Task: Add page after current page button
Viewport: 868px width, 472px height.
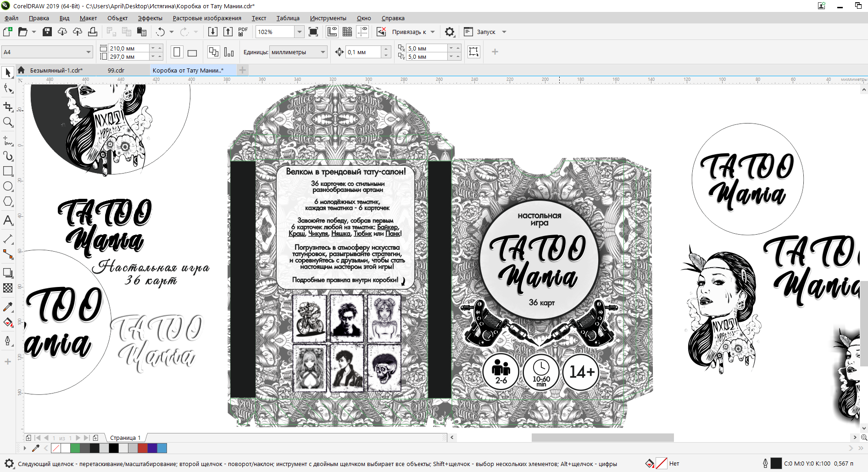Action: coord(95,438)
